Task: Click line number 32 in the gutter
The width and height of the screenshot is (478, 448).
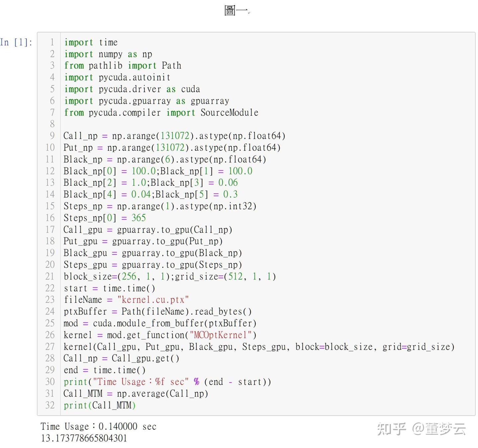Action: pos(50,405)
